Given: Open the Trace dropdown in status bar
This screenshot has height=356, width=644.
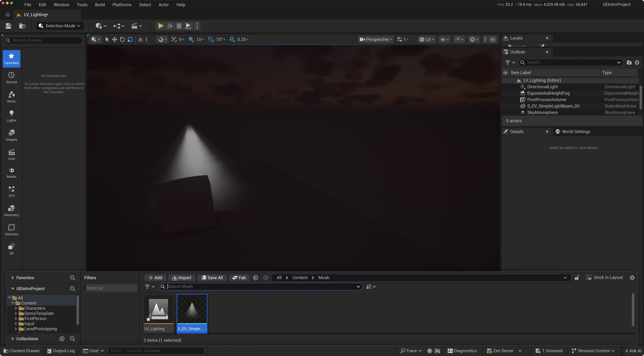Looking at the screenshot, I should click(411, 351).
